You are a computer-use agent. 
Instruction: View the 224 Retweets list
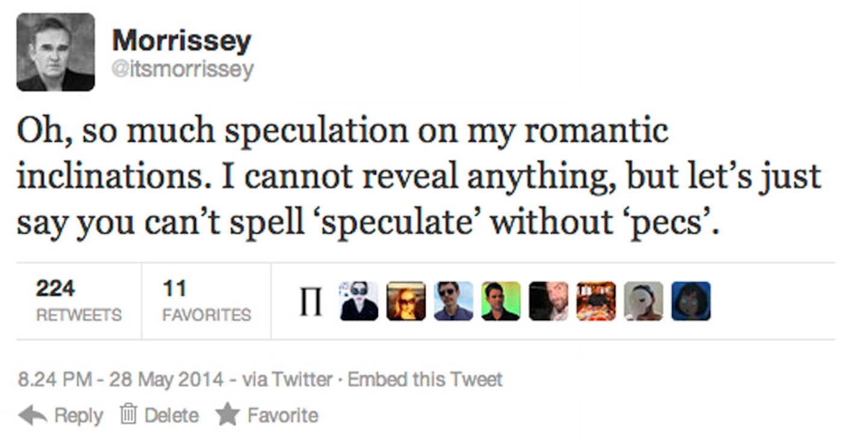[x=78, y=301]
